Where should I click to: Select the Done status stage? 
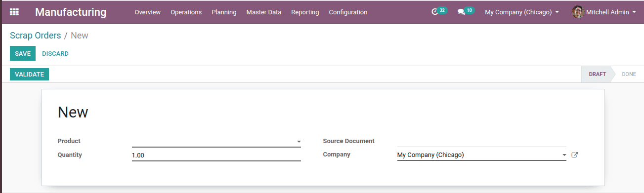click(x=629, y=75)
